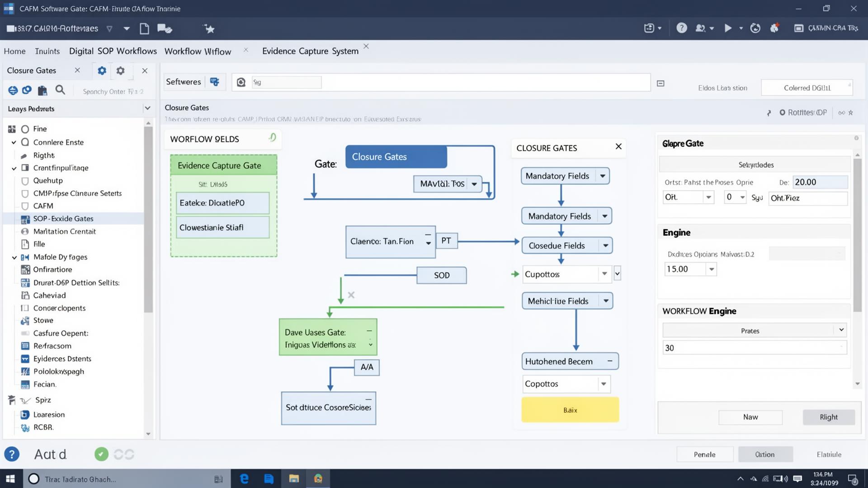
Task: Click the panel toggle icon right of search bar
Action: coord(660,83)
